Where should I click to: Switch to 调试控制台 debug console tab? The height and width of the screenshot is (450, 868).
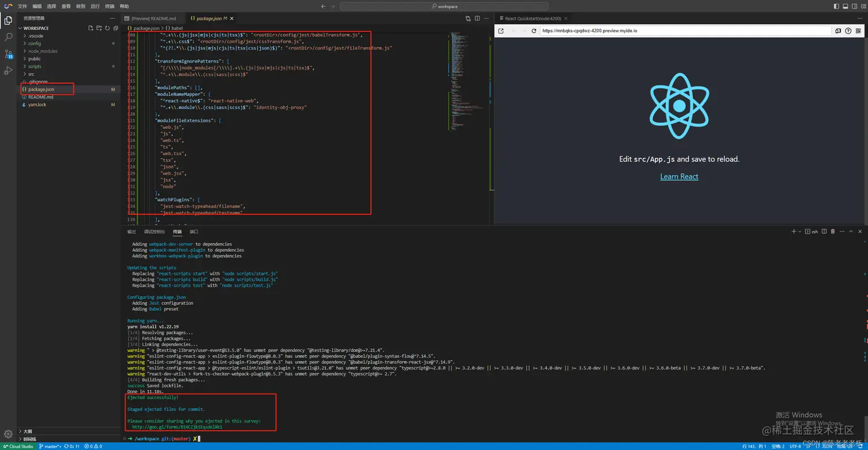pos(154,232)
